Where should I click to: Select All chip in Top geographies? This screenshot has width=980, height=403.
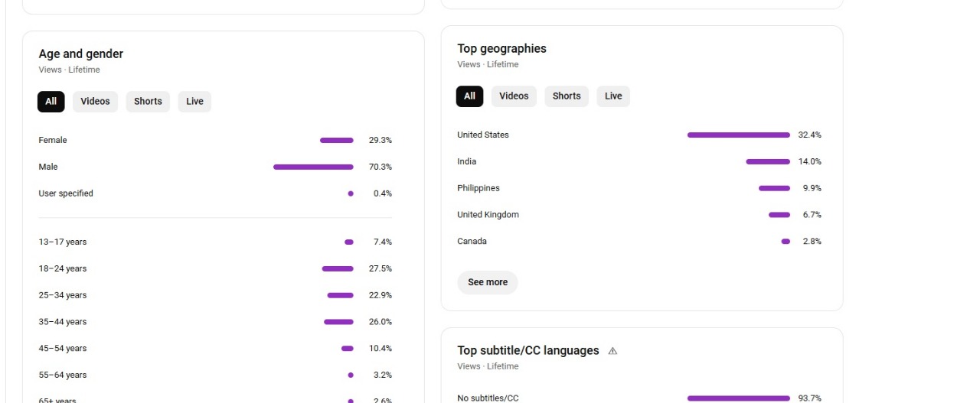click(x=469, y=96)
